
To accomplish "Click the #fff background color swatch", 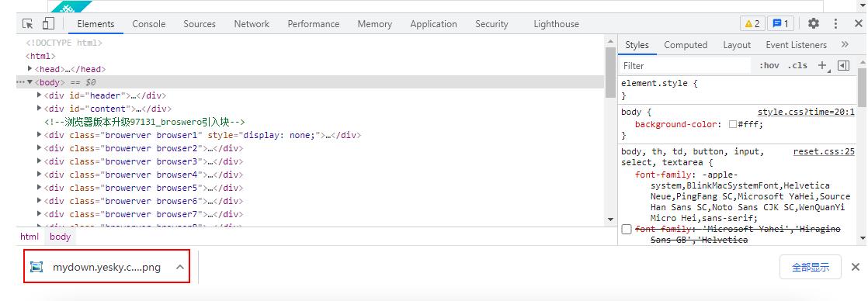I will [x=732, y=124].
